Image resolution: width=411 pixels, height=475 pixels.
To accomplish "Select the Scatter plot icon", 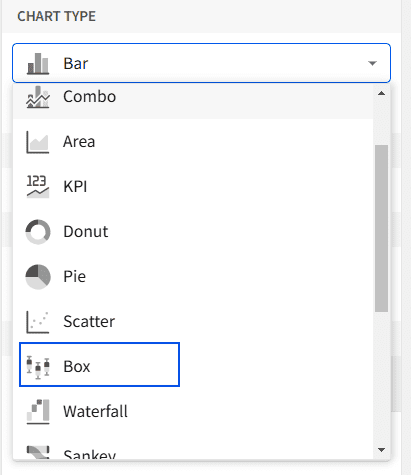I will [x=38, y=322].
